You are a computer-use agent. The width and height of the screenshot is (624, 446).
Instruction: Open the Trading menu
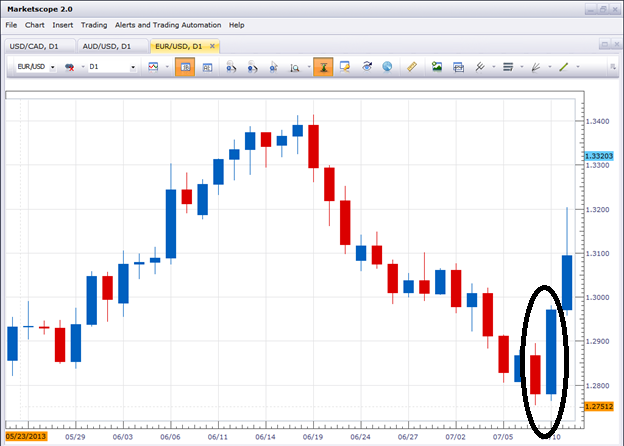click(x=94, y=24)
